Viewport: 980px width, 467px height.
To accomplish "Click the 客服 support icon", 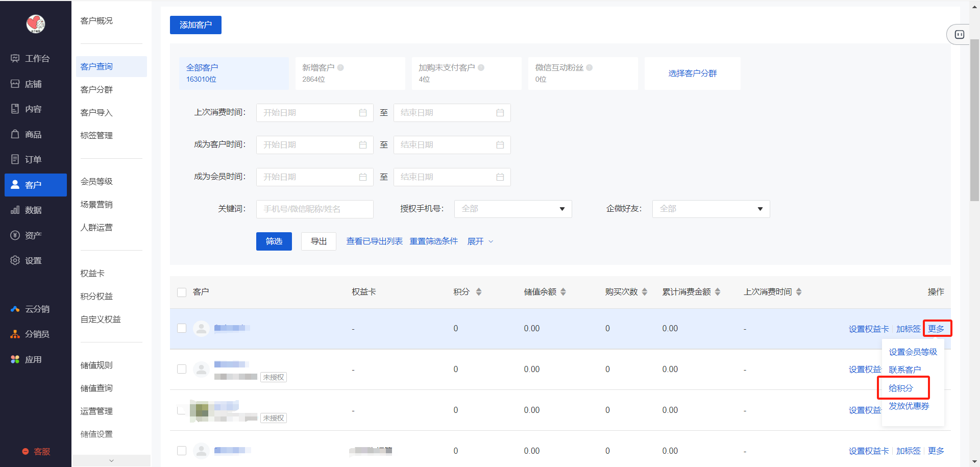I will [26, 452].
